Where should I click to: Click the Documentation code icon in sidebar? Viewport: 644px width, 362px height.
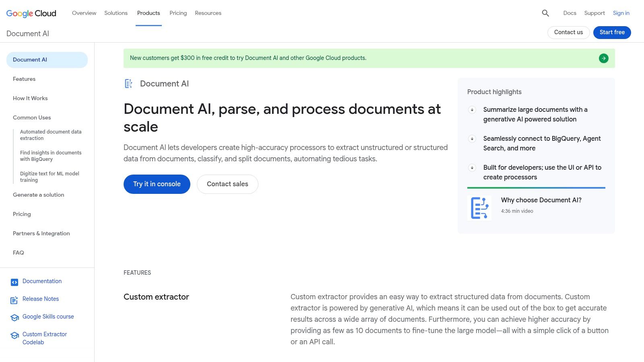14,282
